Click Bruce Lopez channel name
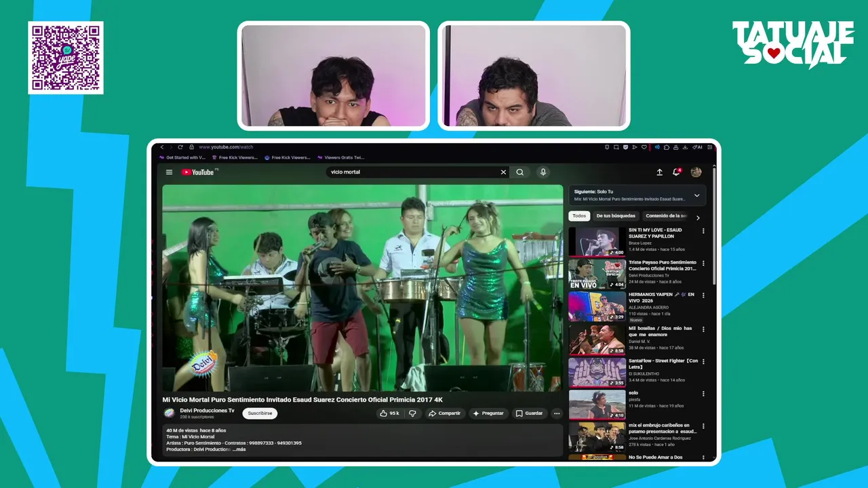 point(640,243)
